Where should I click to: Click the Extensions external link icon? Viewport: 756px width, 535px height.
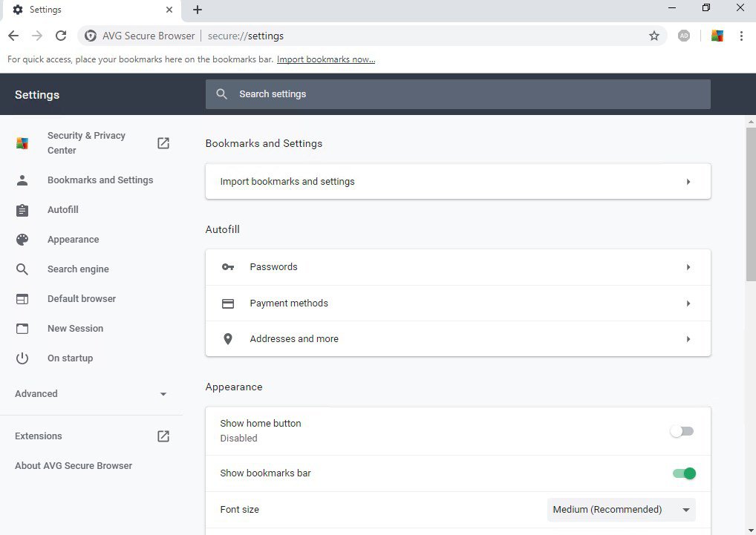click(163, 436)
